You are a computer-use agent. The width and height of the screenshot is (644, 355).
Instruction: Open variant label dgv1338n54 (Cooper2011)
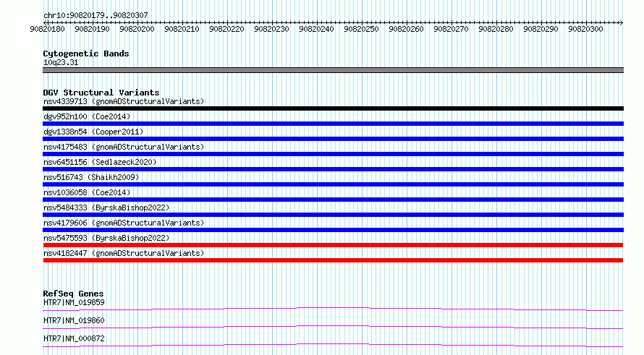tap(93, 132)
